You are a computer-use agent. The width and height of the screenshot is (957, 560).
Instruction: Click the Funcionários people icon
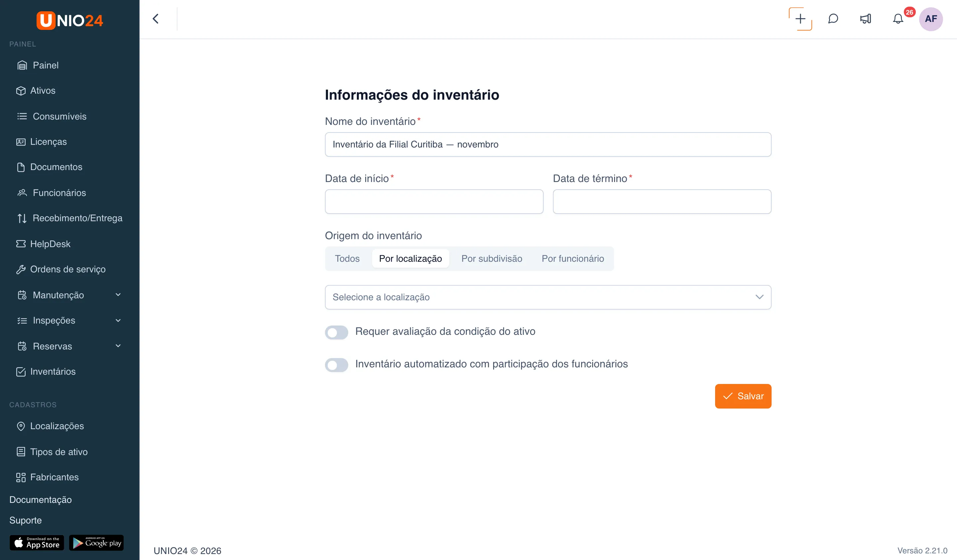(22, 193)
